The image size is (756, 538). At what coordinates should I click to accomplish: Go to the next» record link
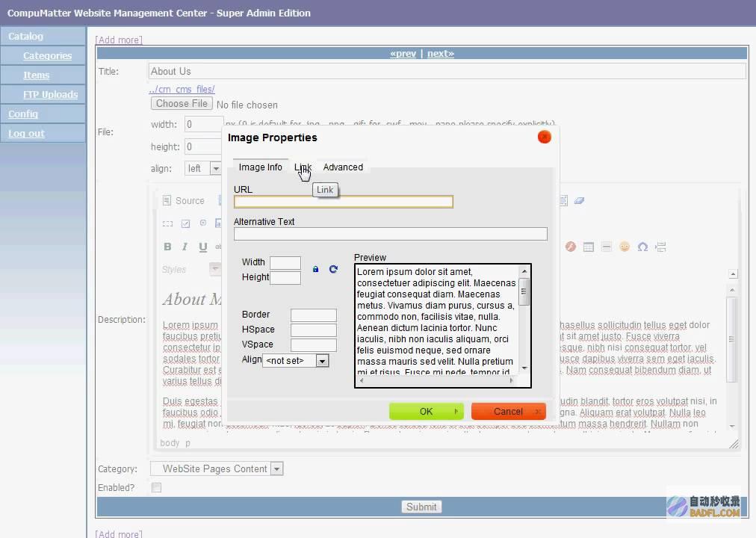440,54
